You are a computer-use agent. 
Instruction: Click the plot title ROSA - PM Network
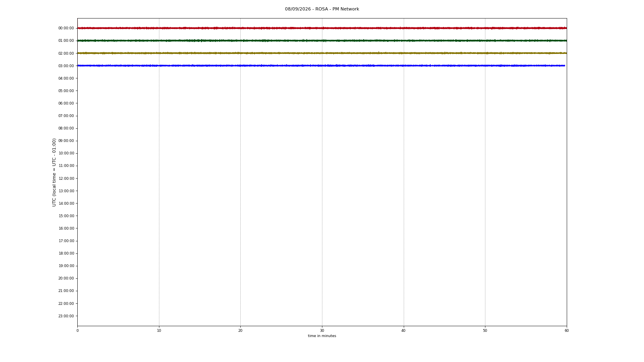[322, 9]
